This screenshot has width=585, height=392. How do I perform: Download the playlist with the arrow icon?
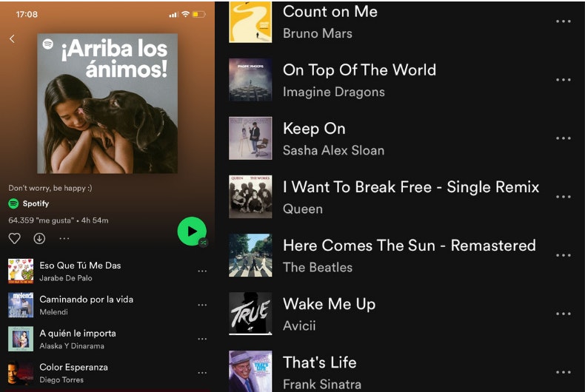[39, 238]
